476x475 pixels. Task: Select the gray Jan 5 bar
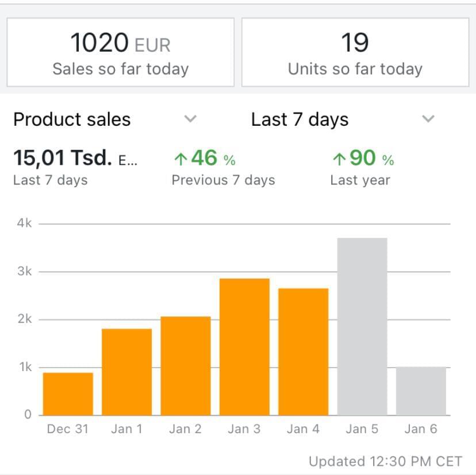[362, 326]
